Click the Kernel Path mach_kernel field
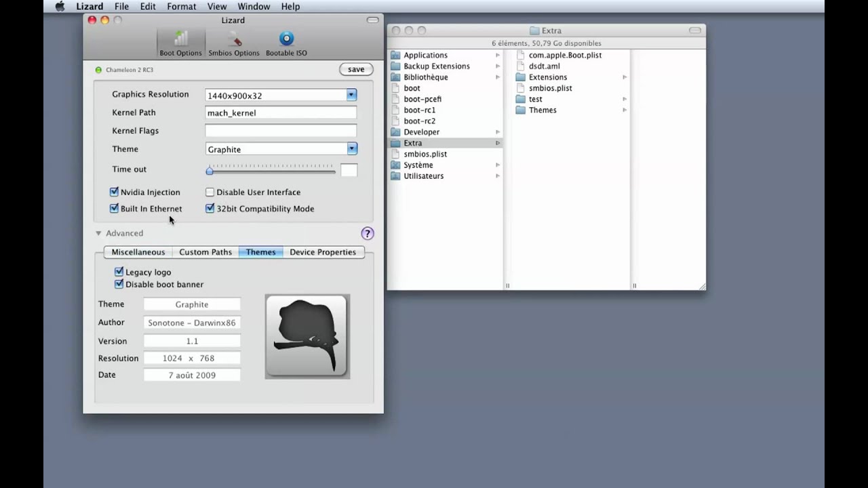 point(281,113)
